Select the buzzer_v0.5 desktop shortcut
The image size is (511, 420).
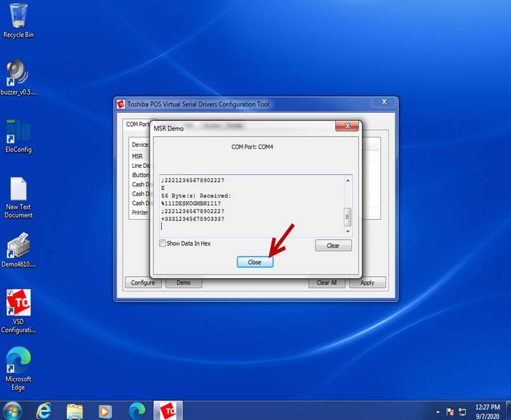click(x=18, y=76)
